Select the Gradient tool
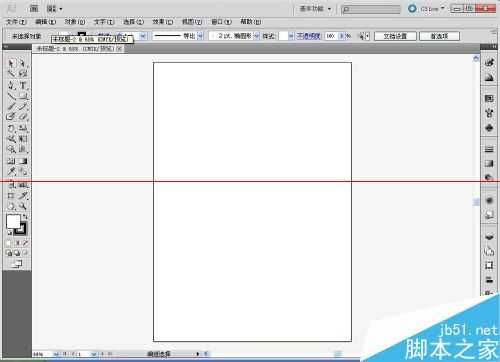Viewport: 500px width, 362px height. click(23, 161)
